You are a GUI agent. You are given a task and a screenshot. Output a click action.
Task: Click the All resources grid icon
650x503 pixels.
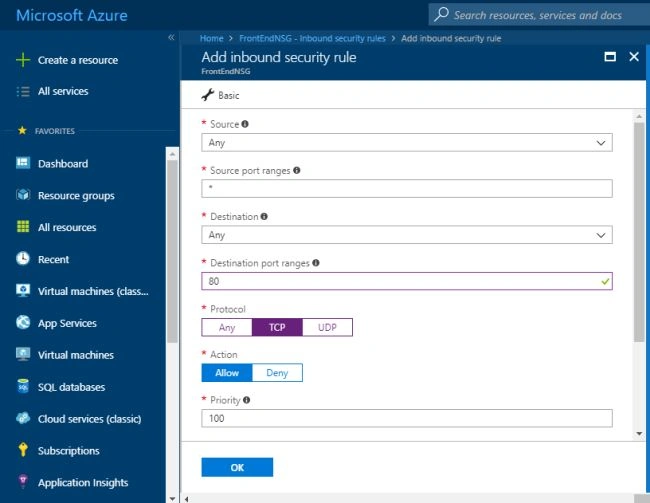pyautogui.click(x=23, y=226)
